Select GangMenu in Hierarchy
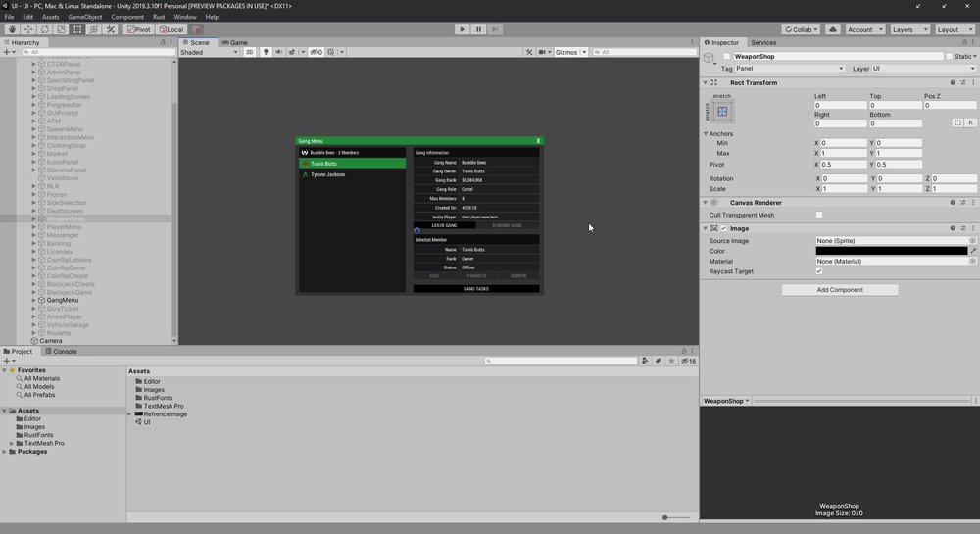 click(63, 300)
